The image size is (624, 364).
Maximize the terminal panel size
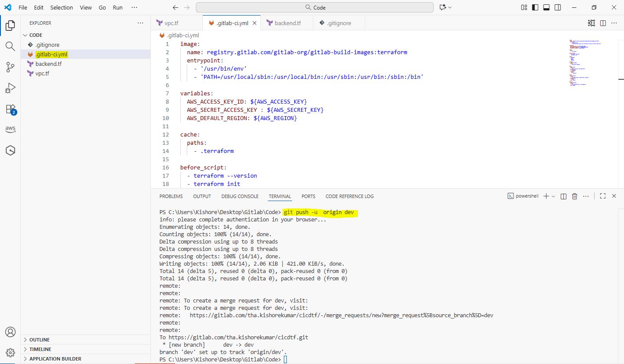click(602, 196)
